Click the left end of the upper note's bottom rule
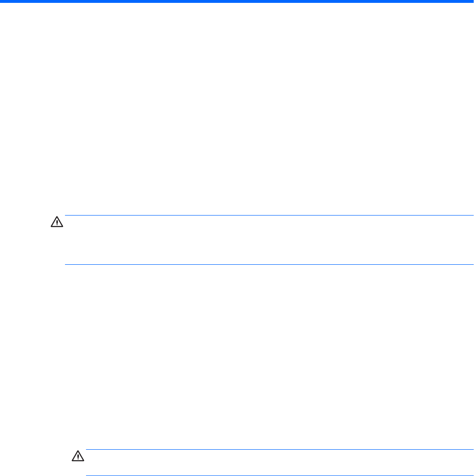This screenshot has width=474, height=476. tap(66, 264)
